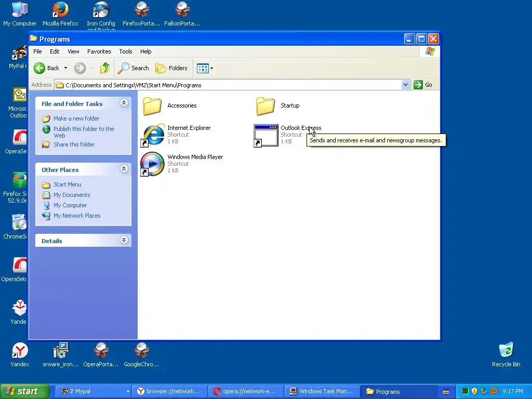Open the Tools menu
The height and width of the screenshot is (399, 532).
[x=126, y=51]
